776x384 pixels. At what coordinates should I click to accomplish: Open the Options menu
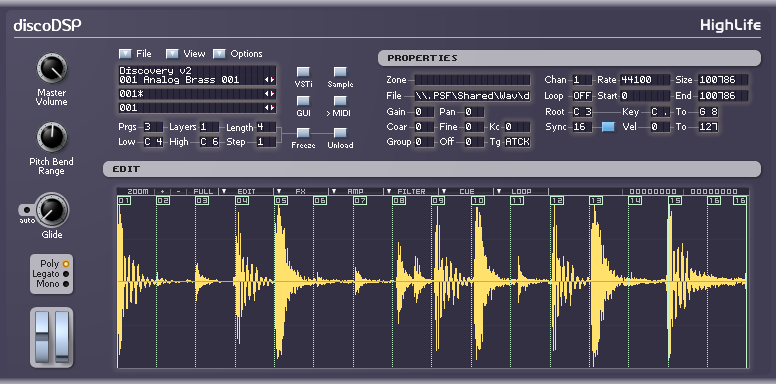click(219, 53)
